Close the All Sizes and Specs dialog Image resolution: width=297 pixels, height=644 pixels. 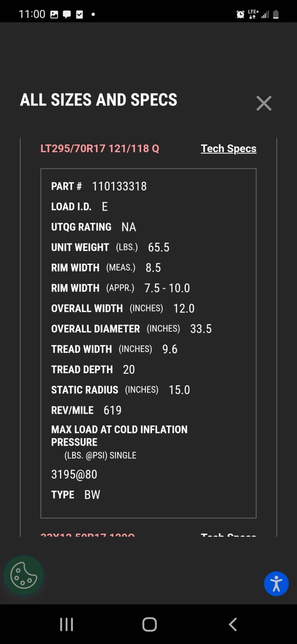[x=264, y=103]
